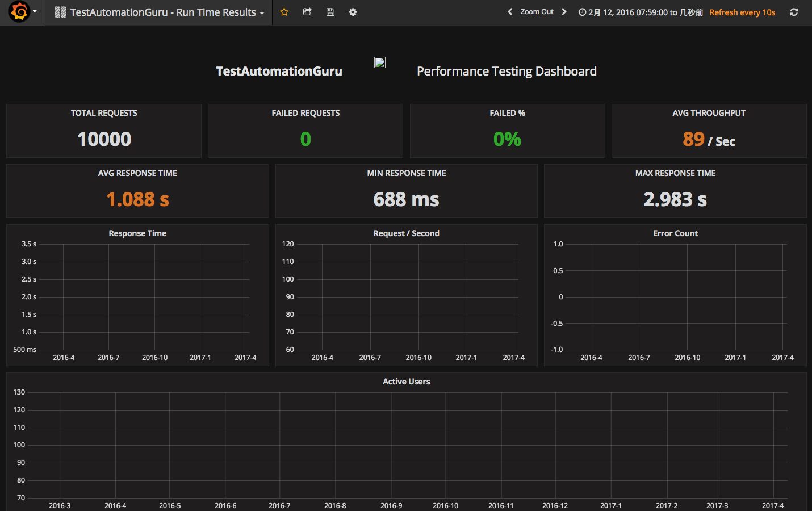Click the 0% failed percentage value

point(508,139)
